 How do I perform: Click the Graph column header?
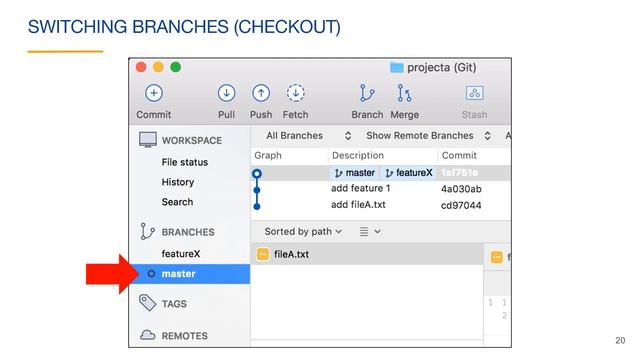pos(268,156)
